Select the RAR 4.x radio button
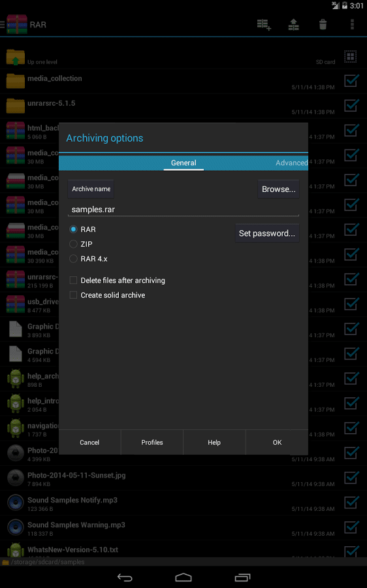 coord(74,259)
